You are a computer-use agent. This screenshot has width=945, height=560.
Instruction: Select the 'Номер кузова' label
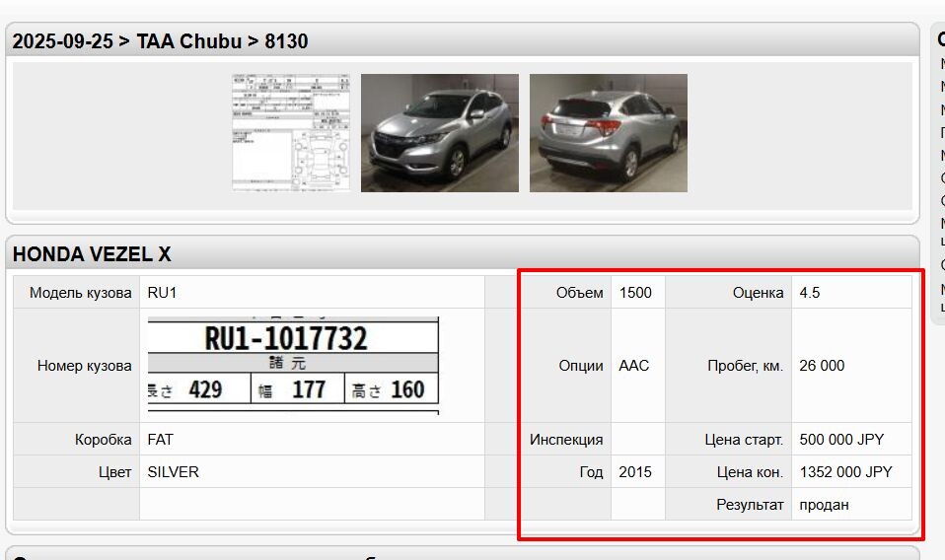[85, 366]
